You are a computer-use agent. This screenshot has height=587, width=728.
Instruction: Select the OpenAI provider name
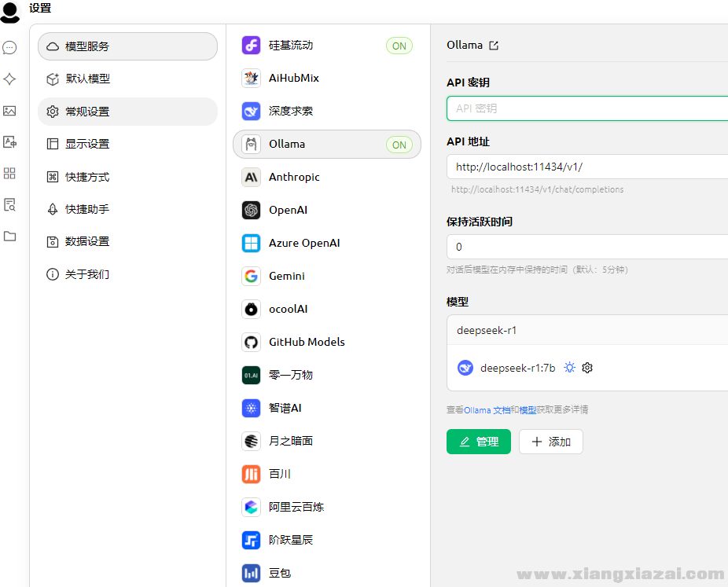pyautogui.click(x=289, y=211)
